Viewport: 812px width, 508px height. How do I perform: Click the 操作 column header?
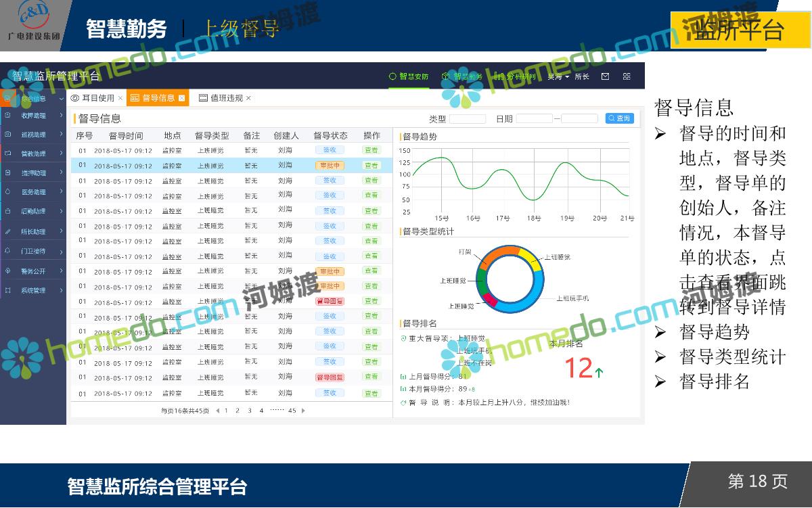(371, 135)
